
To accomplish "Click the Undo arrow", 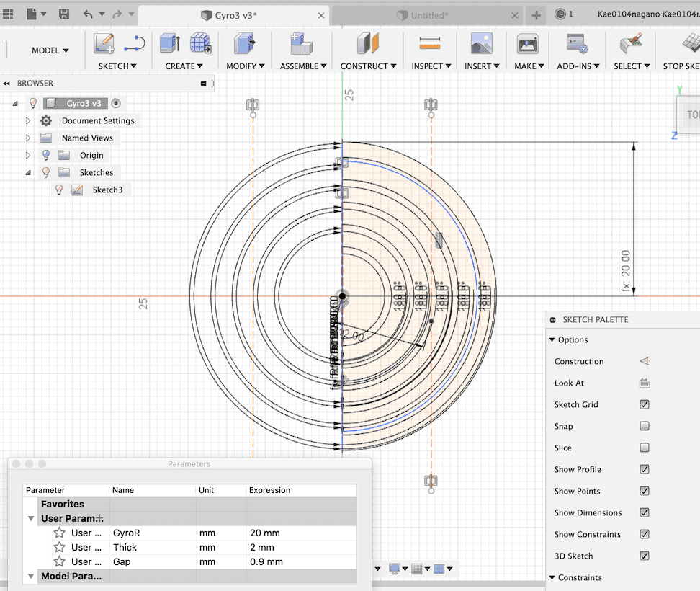I will click(x=88, y=14).
